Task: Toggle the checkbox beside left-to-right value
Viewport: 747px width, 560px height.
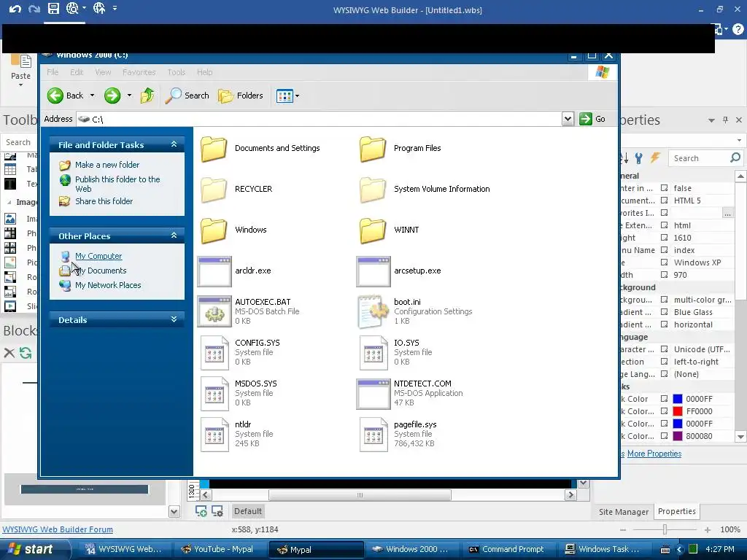Action: coord(664,362)
